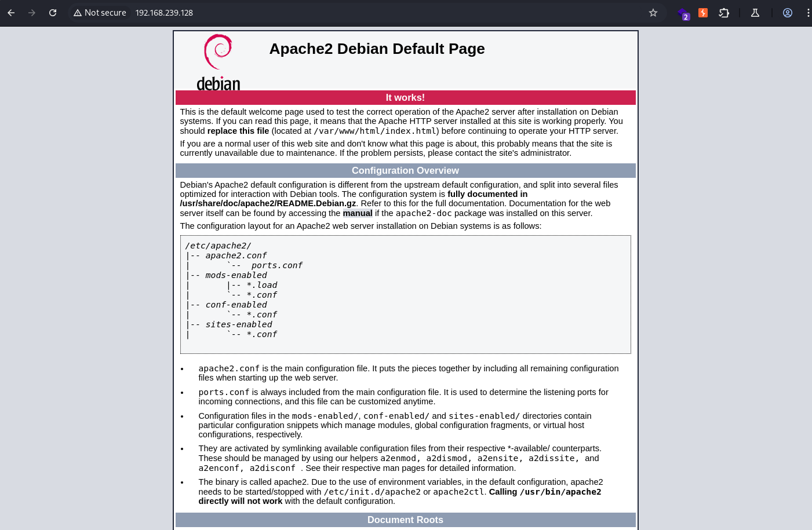Image resolution: width=812 pixels, height=530 pixels.
Task: Open the user profile icon
Action: (788, 13)
